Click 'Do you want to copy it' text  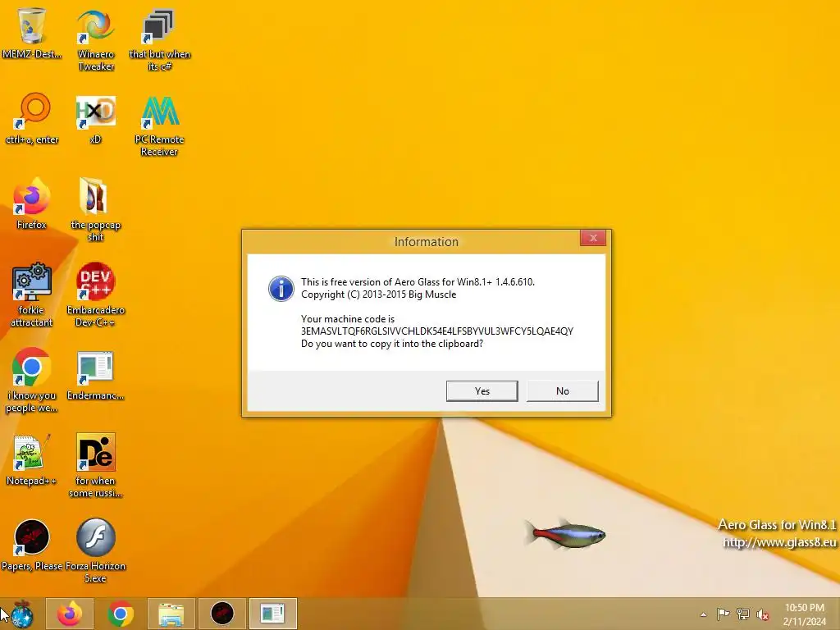(392, 344)
